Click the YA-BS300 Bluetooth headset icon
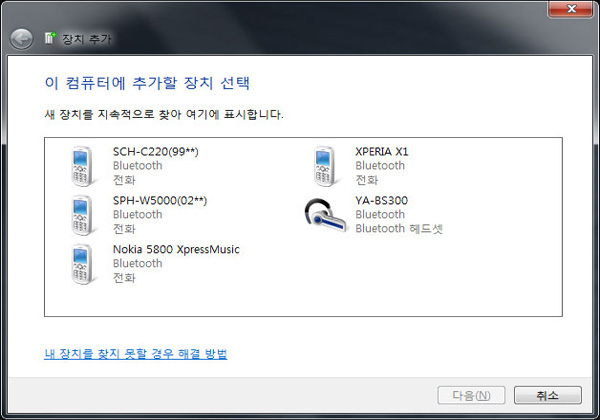This screenshot has height=420, width=600. [325, 215]
